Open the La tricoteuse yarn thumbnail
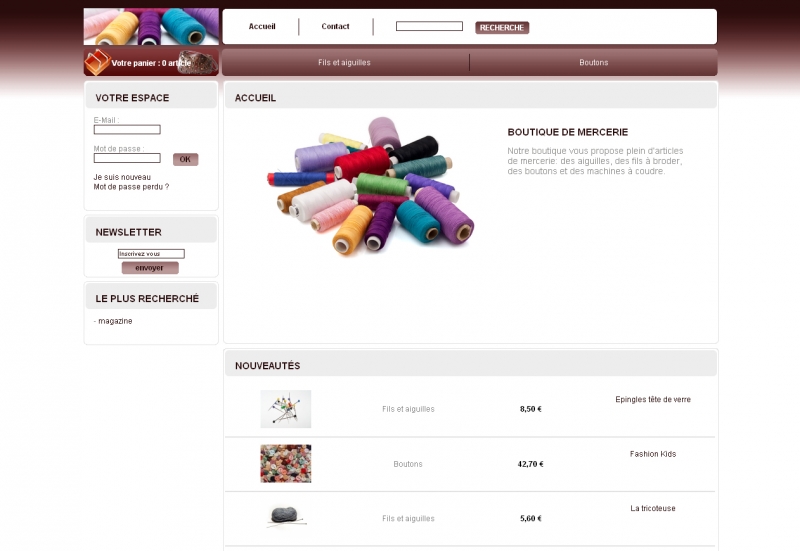The image size is (800, 551). coord(286,516)
